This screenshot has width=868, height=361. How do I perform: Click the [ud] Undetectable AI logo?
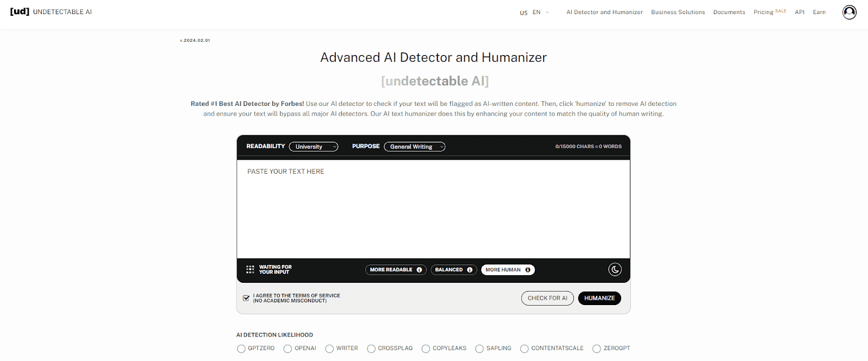51,11
